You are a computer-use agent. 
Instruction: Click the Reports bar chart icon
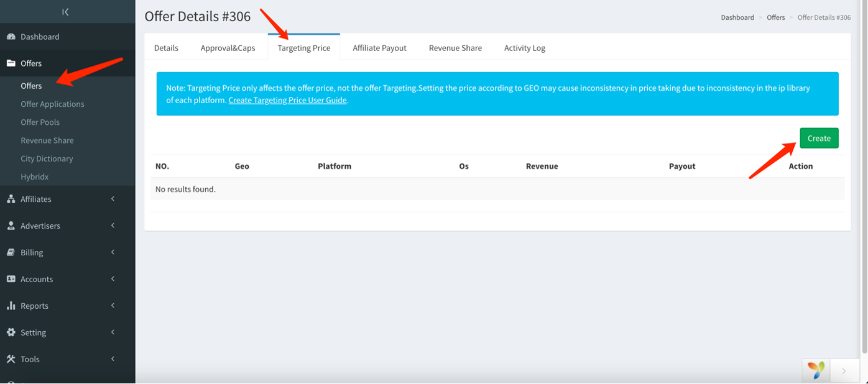[x=11, y=306]
